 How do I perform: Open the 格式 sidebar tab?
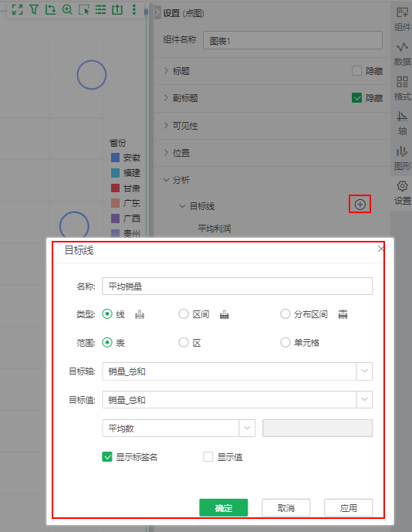[402, 89]
